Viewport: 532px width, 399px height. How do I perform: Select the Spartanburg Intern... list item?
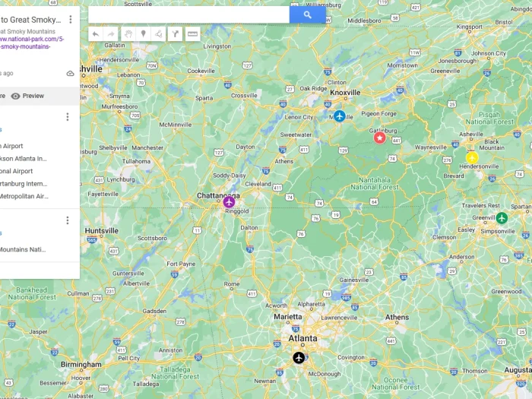pyautogui.click(x=24, y=184)
